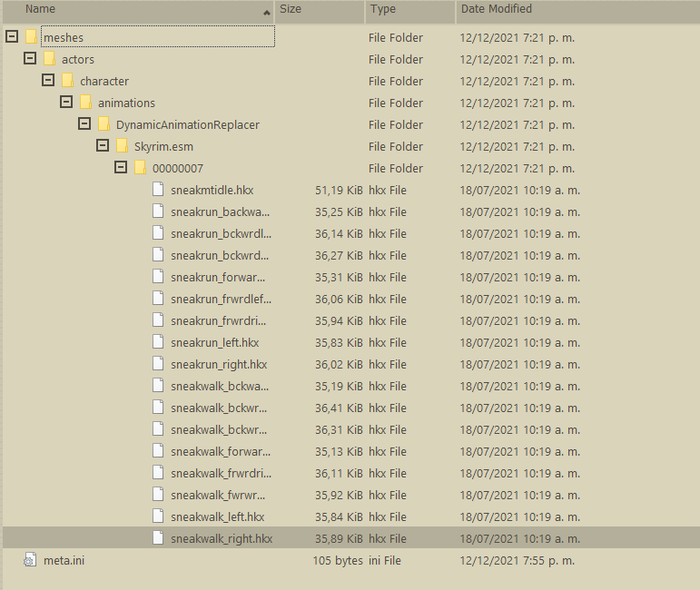Click the sneakwalk_left.hkx file icon

click(158, 516)
